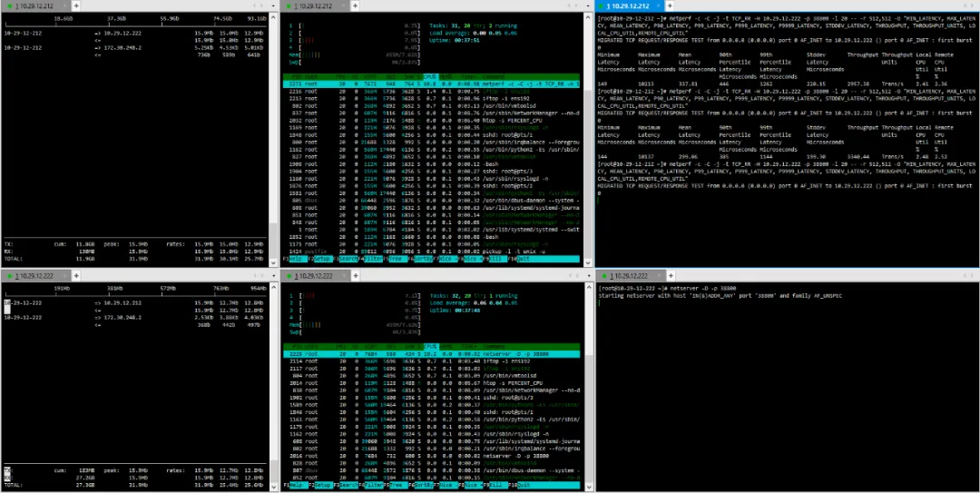The height and width of the screenshot is (493, 980).
Task: Click F1 Help in the 10.29.12.222 htop
Action: click(295, 485)
